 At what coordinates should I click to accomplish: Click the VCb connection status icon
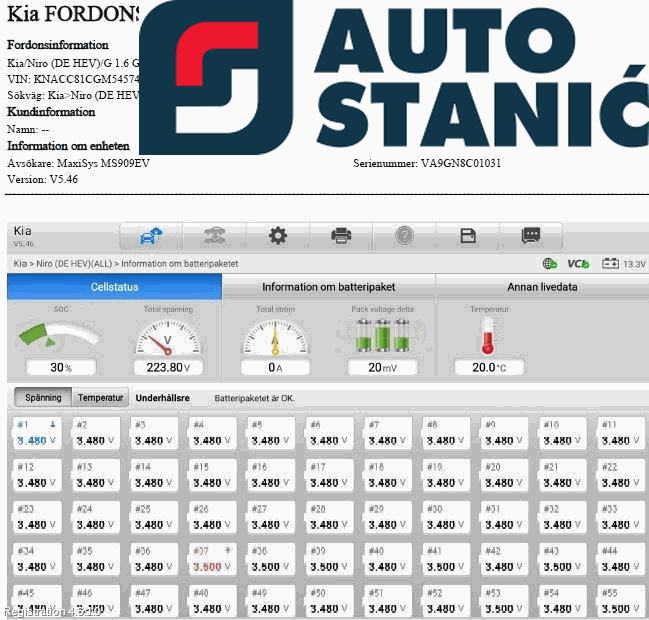[x=578, y=264]
